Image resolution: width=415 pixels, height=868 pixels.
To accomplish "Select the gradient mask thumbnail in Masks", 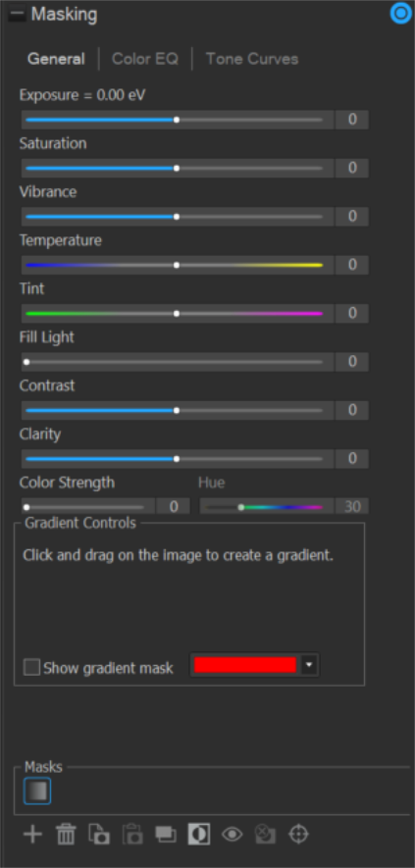I will click(x=37, y=791).
